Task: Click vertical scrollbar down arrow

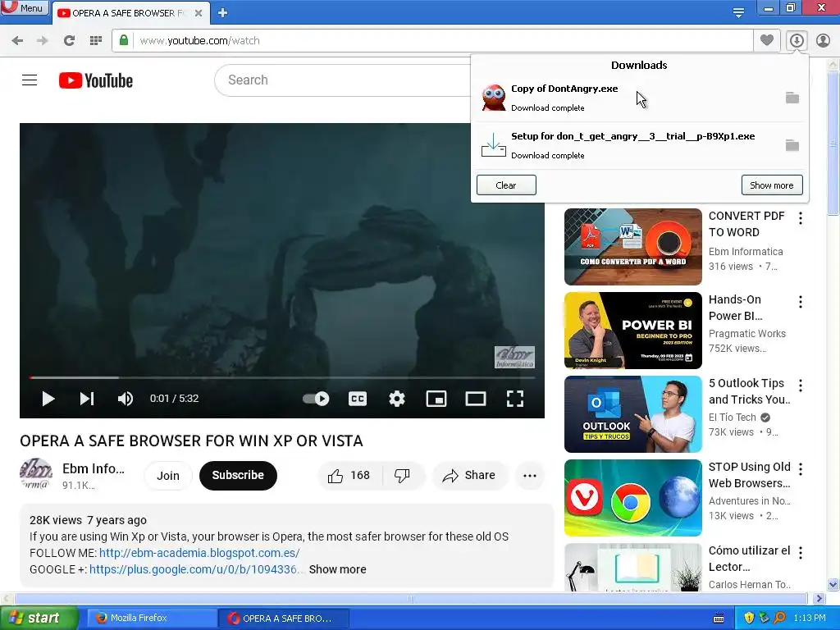Action: pos(833,584)
